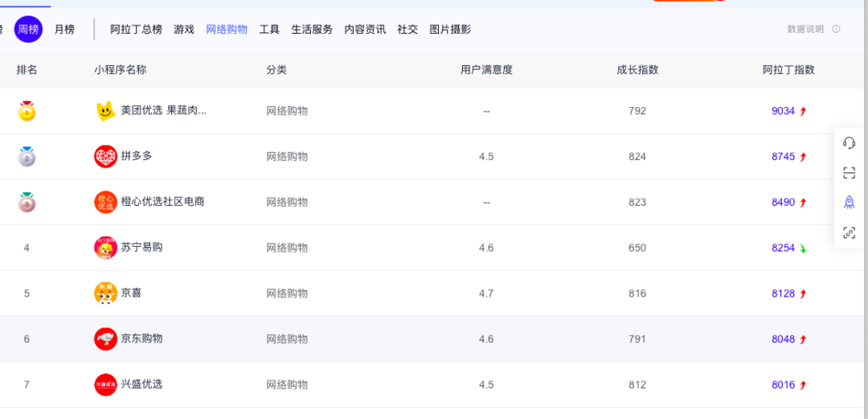Image resolution: width=868 pixels, height=419 pixels.
Task: Switch to 月榜 monthly ranking
Action: (64, 30)
